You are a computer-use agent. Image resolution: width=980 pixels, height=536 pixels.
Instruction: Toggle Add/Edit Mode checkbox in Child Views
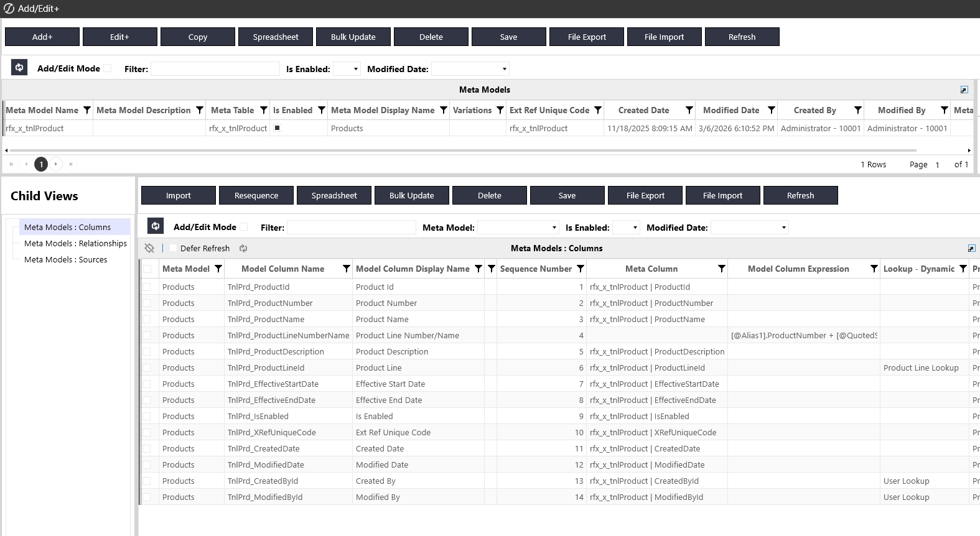[x=244, y=227]
